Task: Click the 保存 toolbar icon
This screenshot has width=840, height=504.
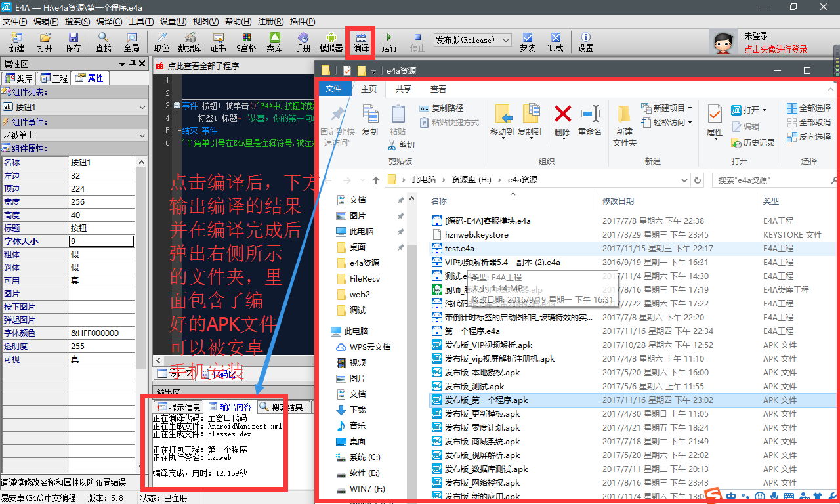Action: [73, 42]
